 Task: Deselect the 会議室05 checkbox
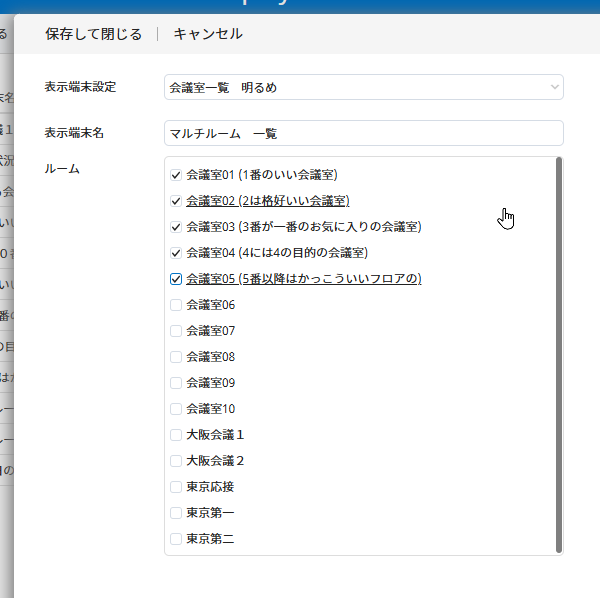[x=176, y=279]
